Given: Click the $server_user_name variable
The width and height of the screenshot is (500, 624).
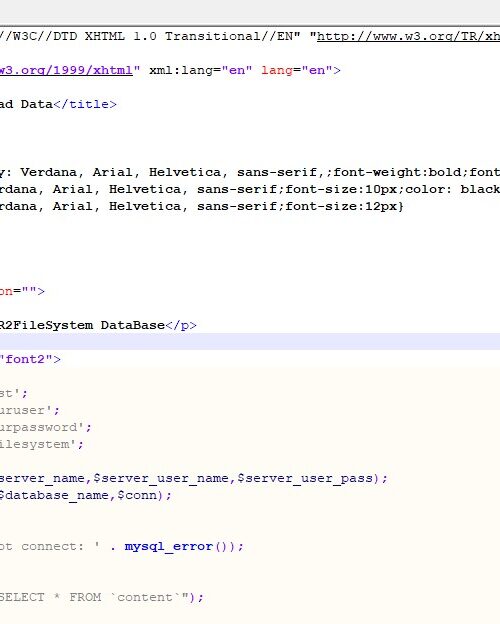Looking at the screenshot, I should tap(161, 478).
